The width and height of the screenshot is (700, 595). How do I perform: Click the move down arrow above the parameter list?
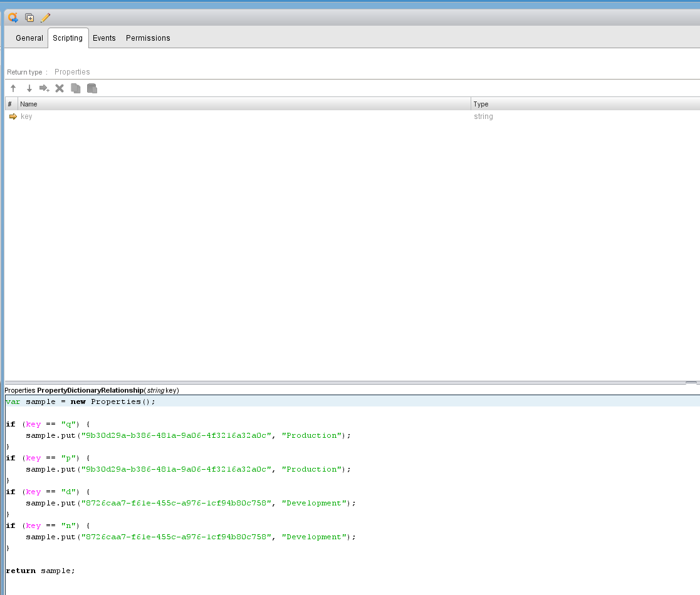pyautogui.click(x=29, y=88)
